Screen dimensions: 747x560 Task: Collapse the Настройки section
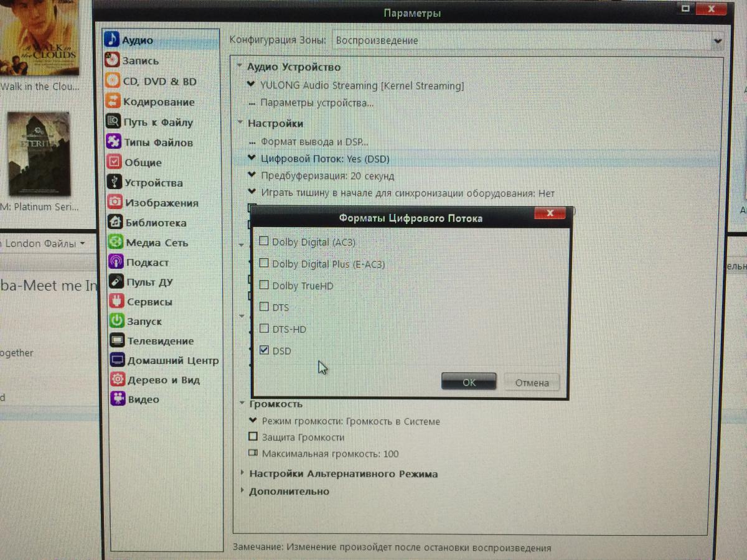tap(240, 123)
